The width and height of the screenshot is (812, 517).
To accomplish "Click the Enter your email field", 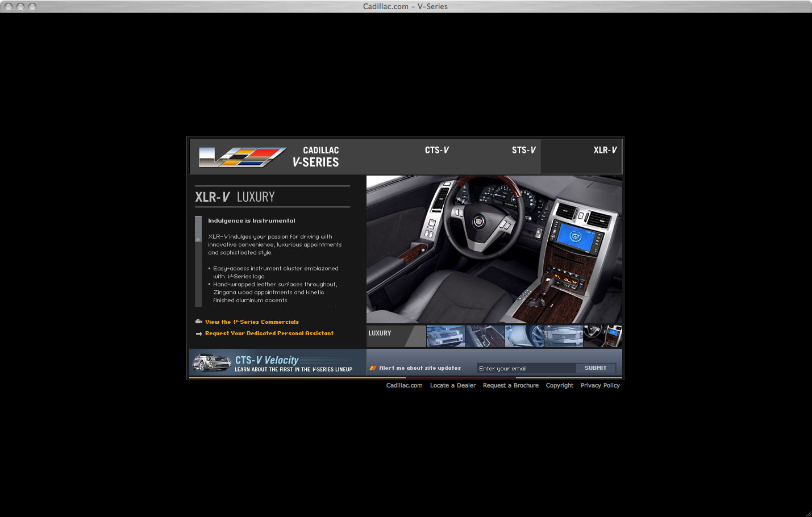I will click(x=526, y=368).
